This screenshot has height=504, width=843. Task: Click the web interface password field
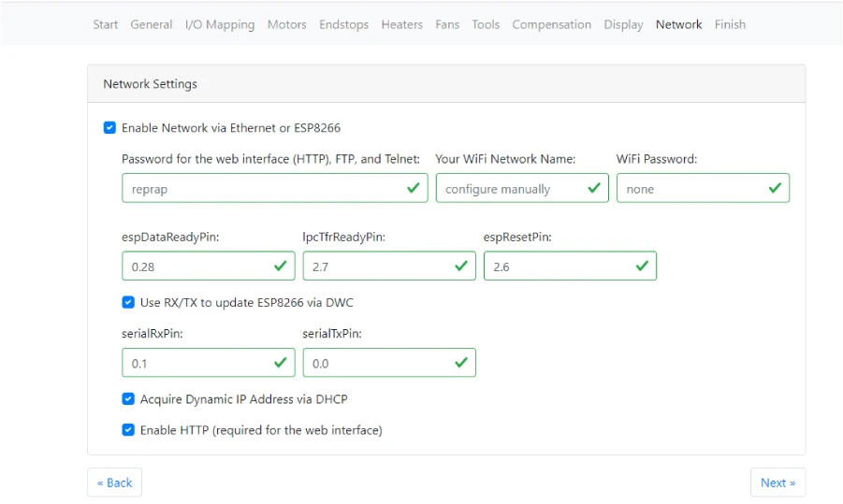pos(262,188)
